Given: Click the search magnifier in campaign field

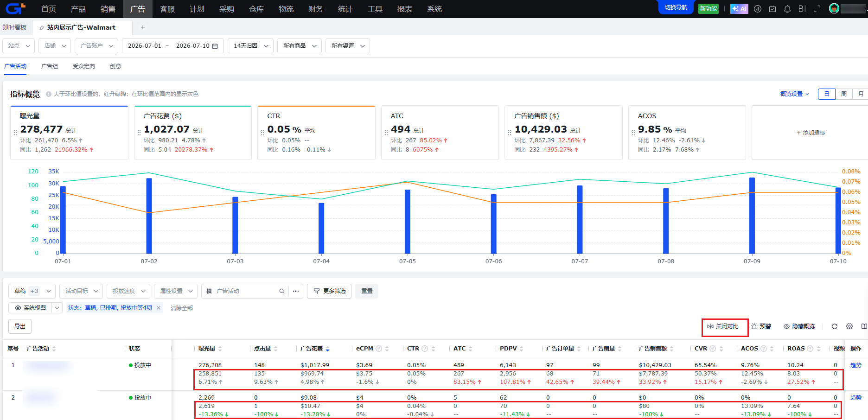Looking at the screenshot, I should [x=282, y=291].
